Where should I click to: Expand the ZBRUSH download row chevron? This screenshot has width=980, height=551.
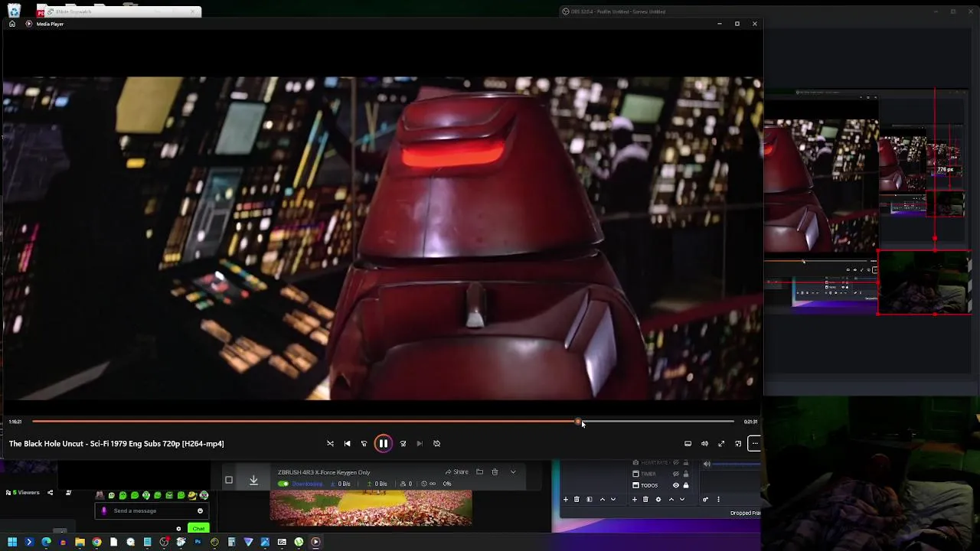coord(513,472)
